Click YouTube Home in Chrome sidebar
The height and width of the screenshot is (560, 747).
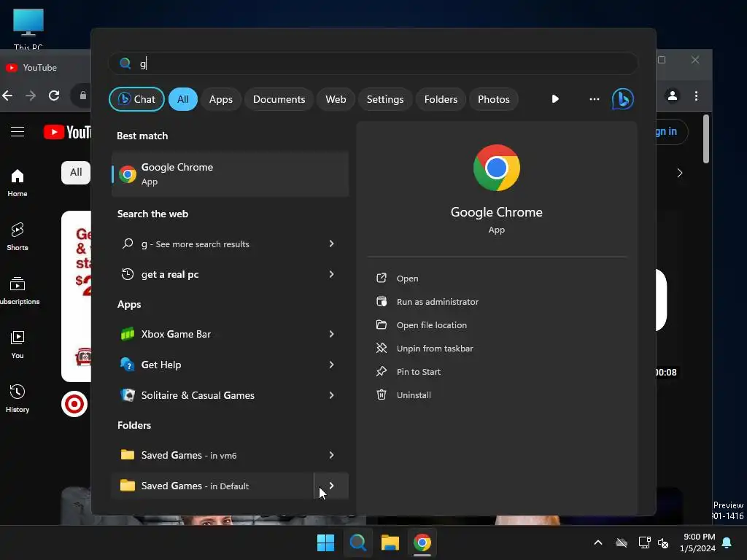pos(18,183)
